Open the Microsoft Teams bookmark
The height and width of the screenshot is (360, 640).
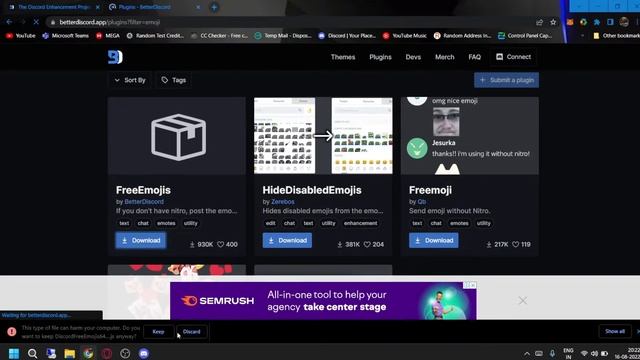[65, 36]
